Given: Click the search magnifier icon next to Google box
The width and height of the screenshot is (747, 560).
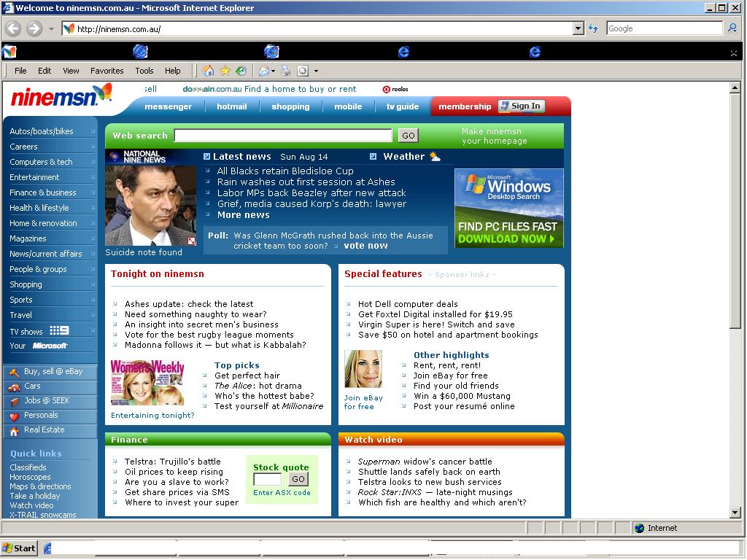Looking at the screenshot, I should [732, 28].
